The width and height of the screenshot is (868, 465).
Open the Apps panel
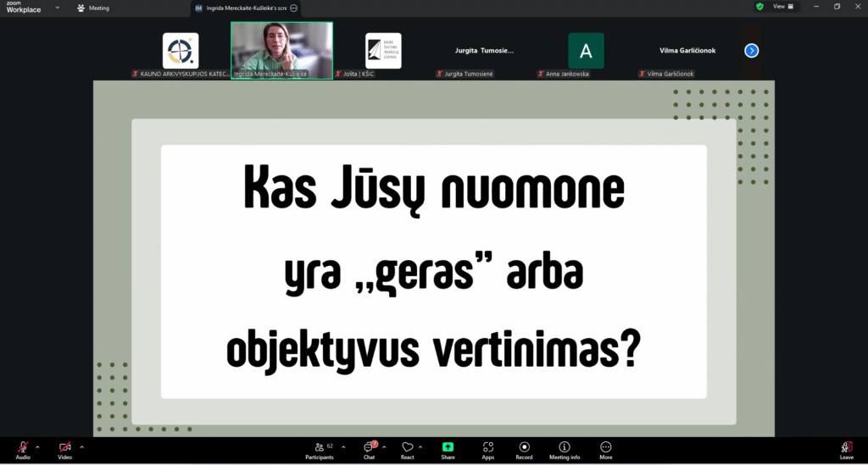click(x=488, y=448)
